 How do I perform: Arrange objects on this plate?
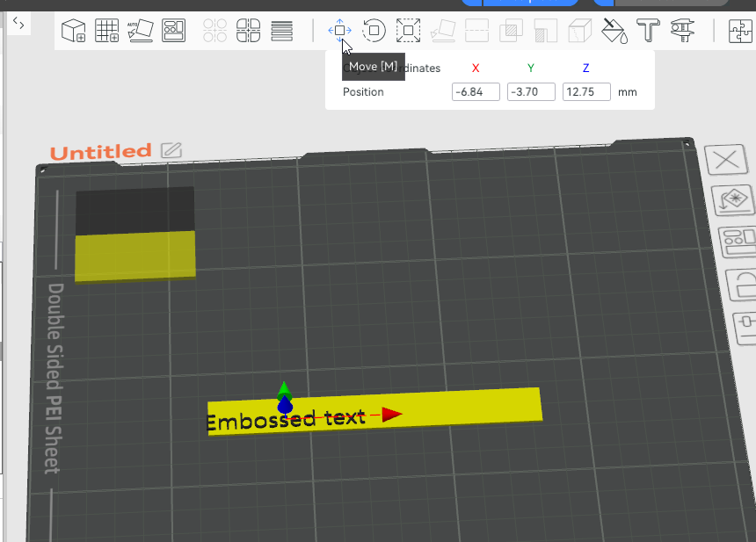coord(738,242)
